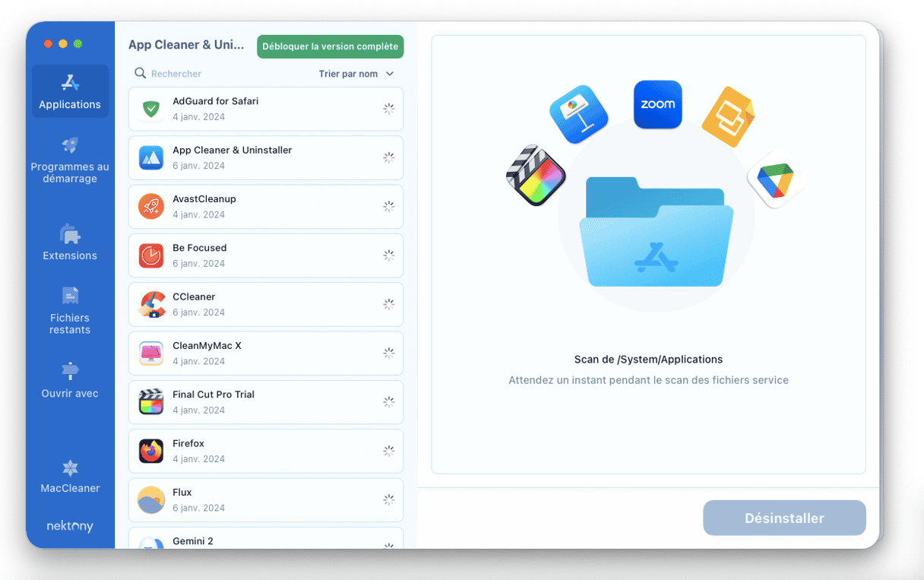The height and width of the screenshot is (580, 924).
Task: Click loading spinner on App Cleaner & Uninstaller row
Action: [x=388, y=157]
